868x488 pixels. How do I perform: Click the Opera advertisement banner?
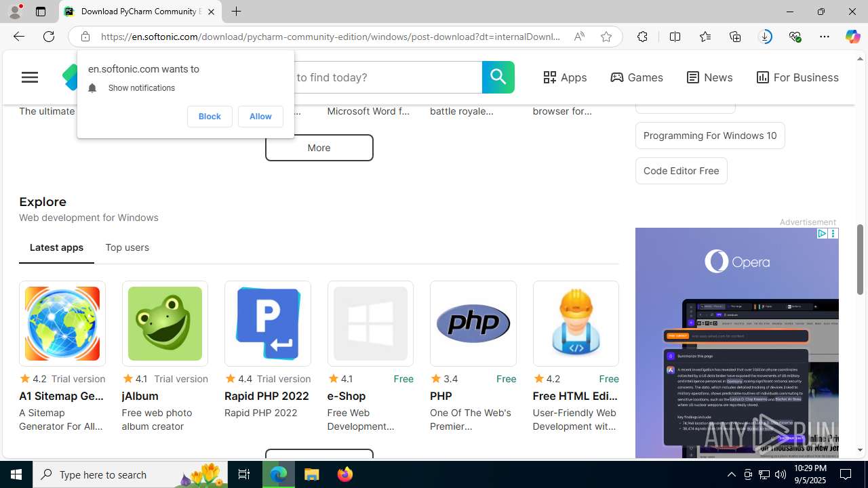tap(737, 343)
